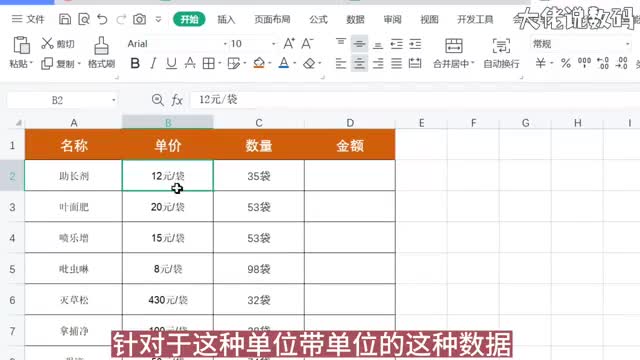Open the 审阅 tab
This screenshot has height=360, width=640.
[x=392, y=19]
